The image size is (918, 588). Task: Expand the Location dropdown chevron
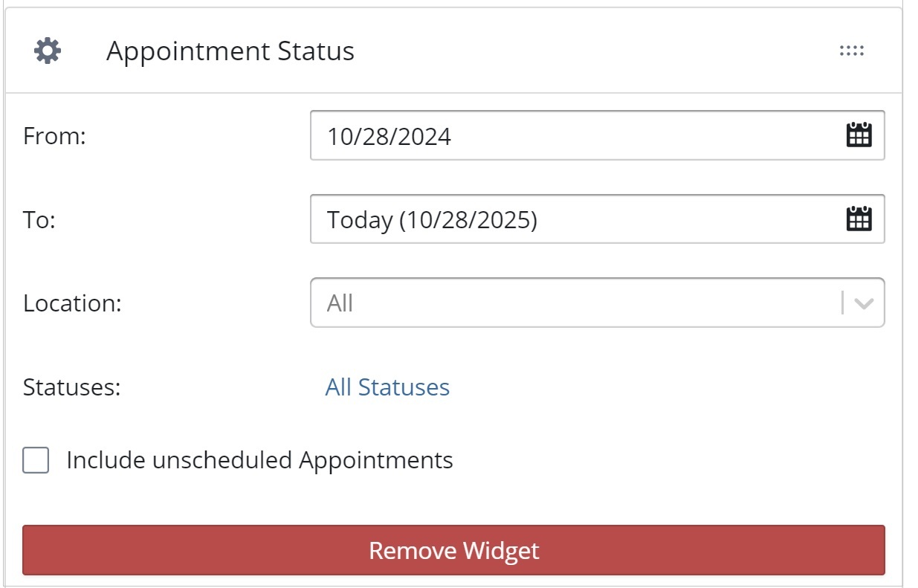tap(863, 303)
